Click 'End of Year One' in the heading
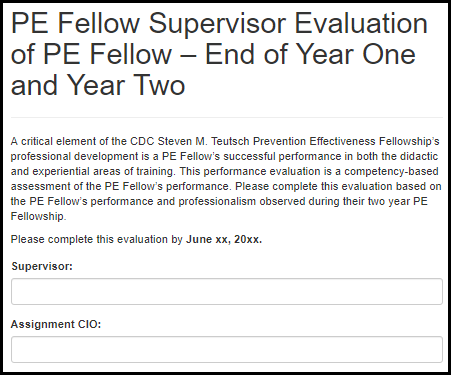The image size is (451, 375). coord(310,54)
